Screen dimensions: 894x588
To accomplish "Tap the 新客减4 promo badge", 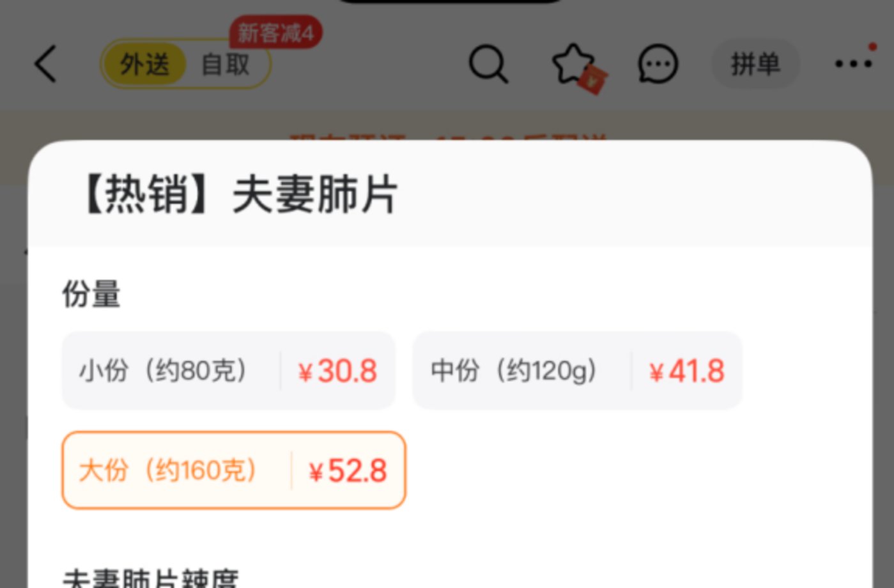I will pos(276,33).
